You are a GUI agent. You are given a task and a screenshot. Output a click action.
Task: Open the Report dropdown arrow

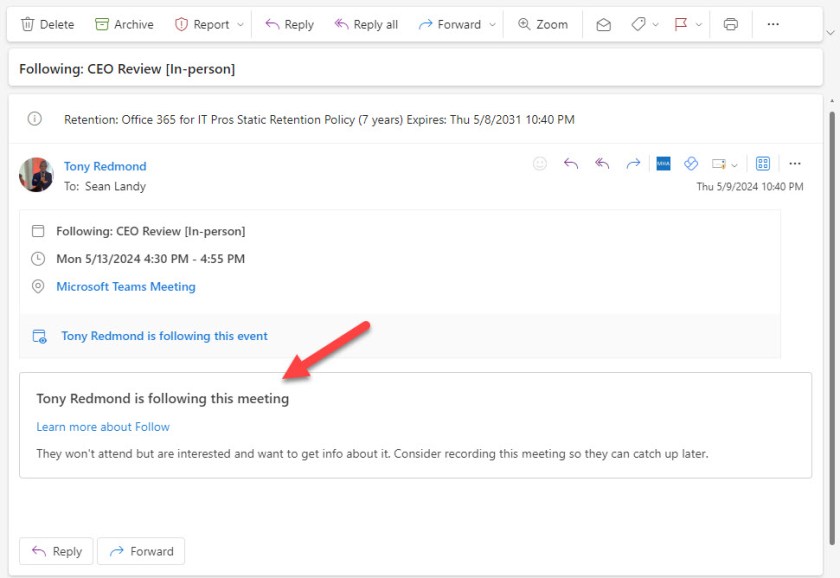[241, 25]
